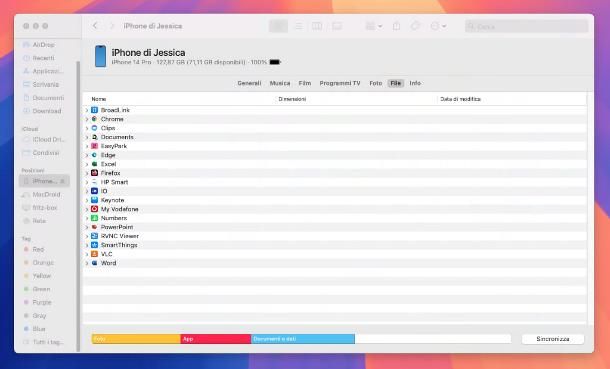Switch to the File tab

click(396, 83)
